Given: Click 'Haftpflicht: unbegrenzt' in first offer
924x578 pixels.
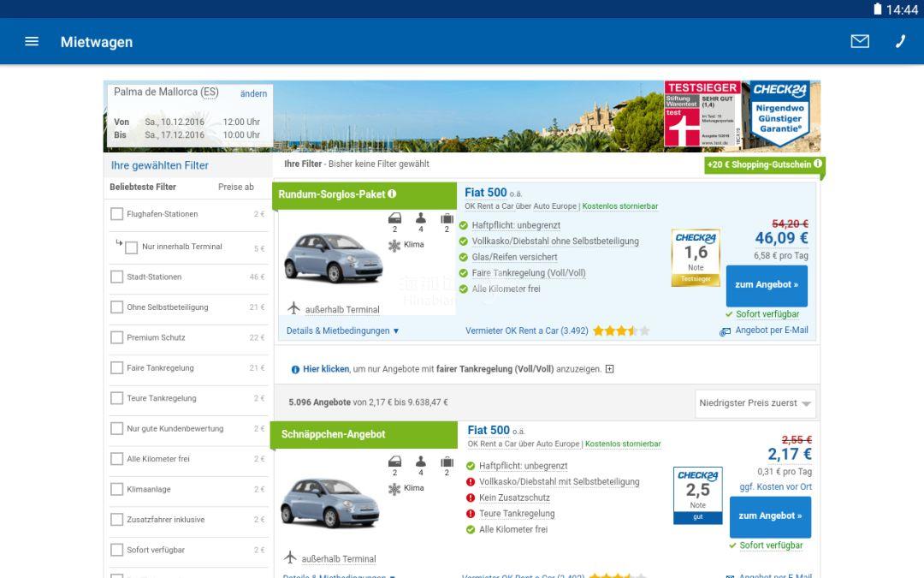Looking at the screenshot, I should pos(516,225).
